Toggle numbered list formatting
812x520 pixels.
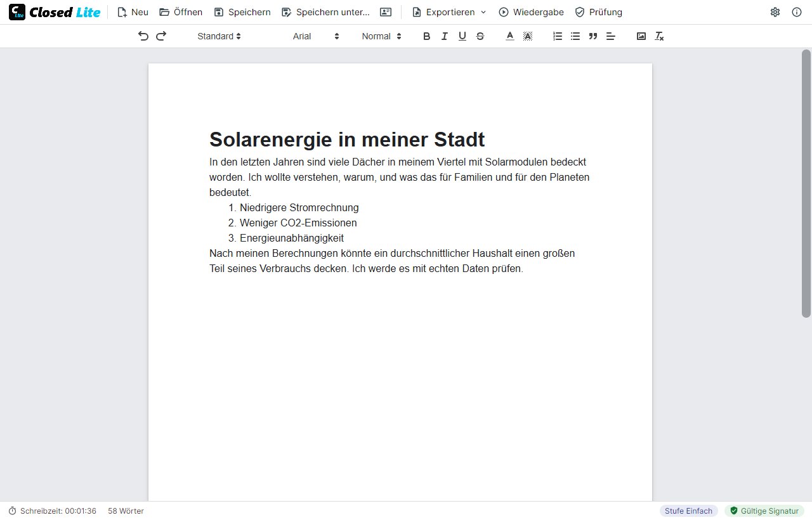[x=558, y=36]
